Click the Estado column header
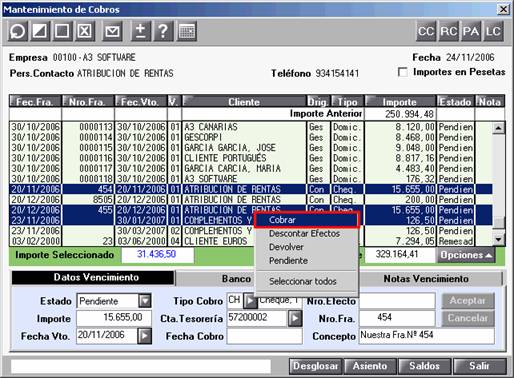Screen dimensions: 514x378 pos(455,101)
